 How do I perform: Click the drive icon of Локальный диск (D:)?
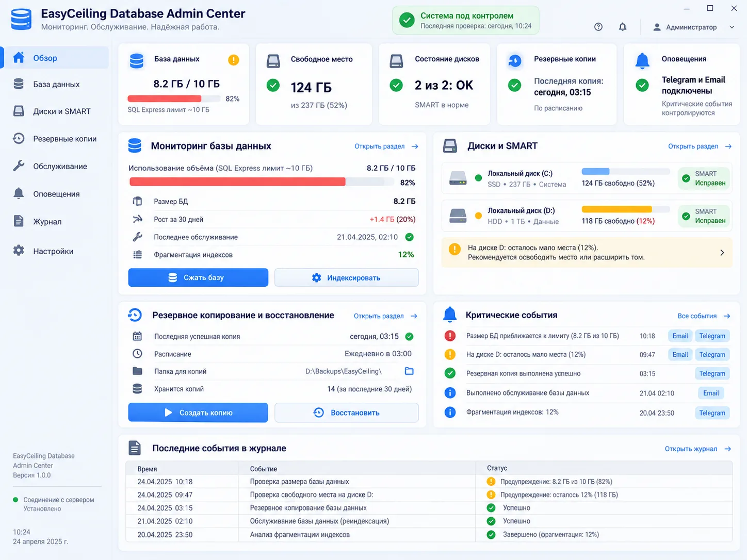458,216
